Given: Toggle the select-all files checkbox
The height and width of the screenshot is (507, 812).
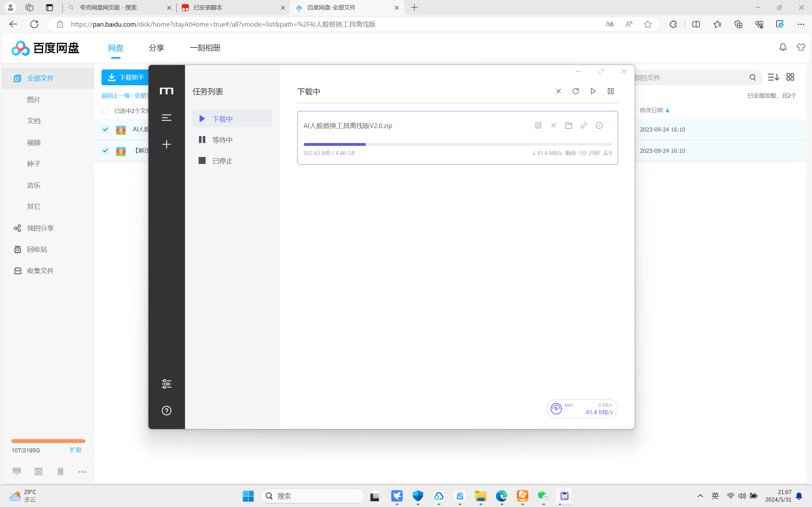Looking at the screenshot, I should click(x=105, y=111).
